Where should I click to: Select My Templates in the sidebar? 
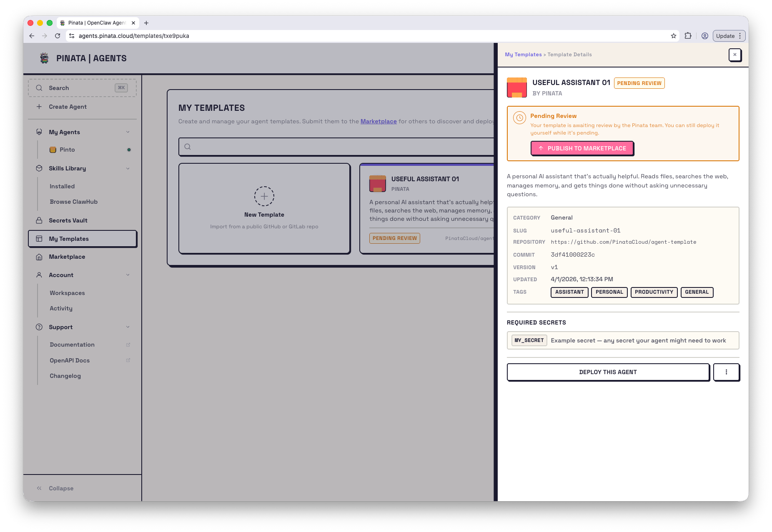point(83,239)
